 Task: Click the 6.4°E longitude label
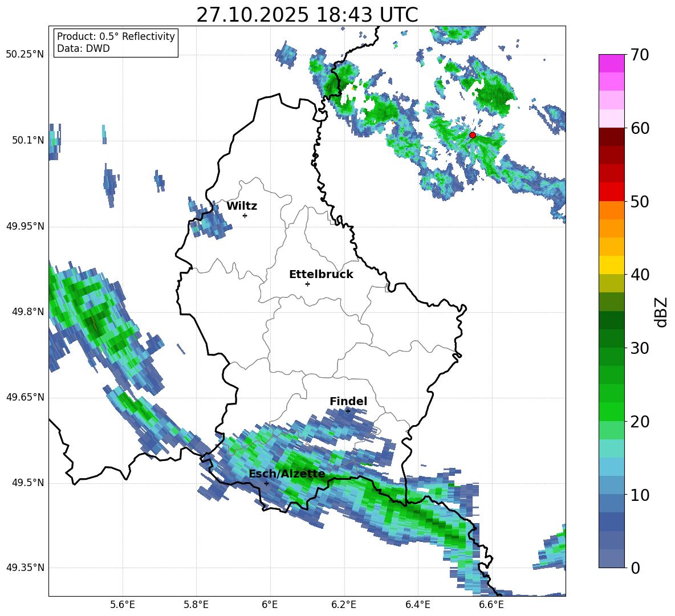[x=417, y=605]
